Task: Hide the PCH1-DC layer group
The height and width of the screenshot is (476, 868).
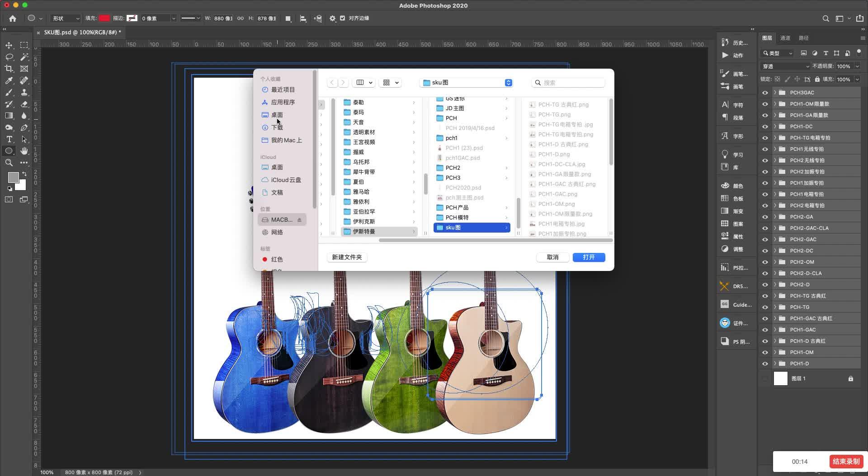Action: point(765,126)
